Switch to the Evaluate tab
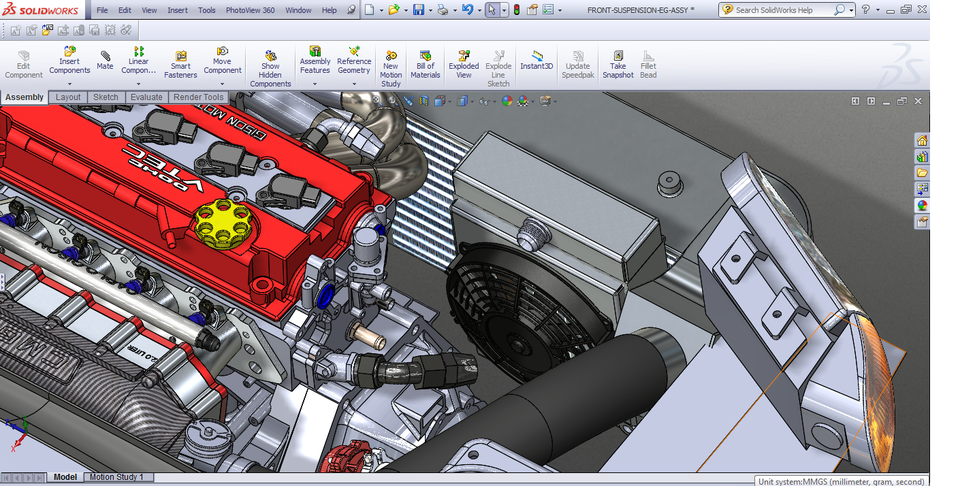 [146, 97]
